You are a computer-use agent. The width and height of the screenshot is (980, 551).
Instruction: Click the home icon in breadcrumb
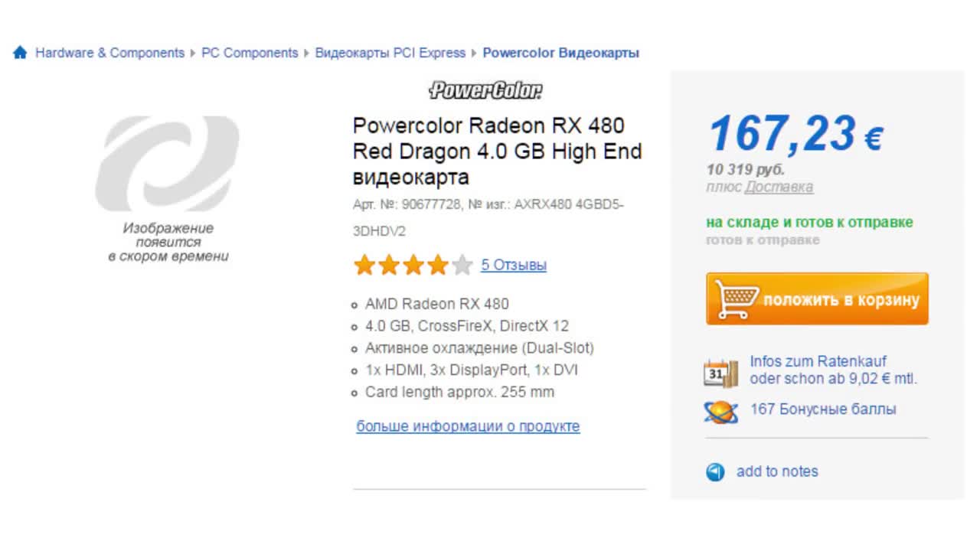point(20,53)
